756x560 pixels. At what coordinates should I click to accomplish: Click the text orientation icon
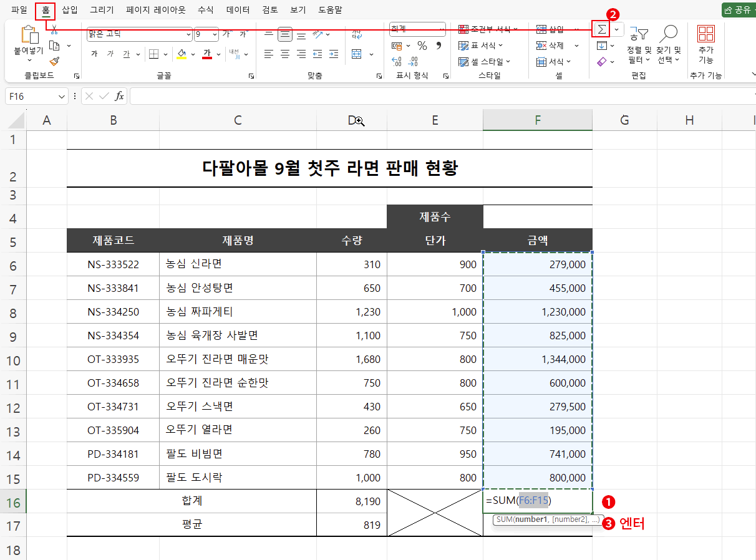317,34
